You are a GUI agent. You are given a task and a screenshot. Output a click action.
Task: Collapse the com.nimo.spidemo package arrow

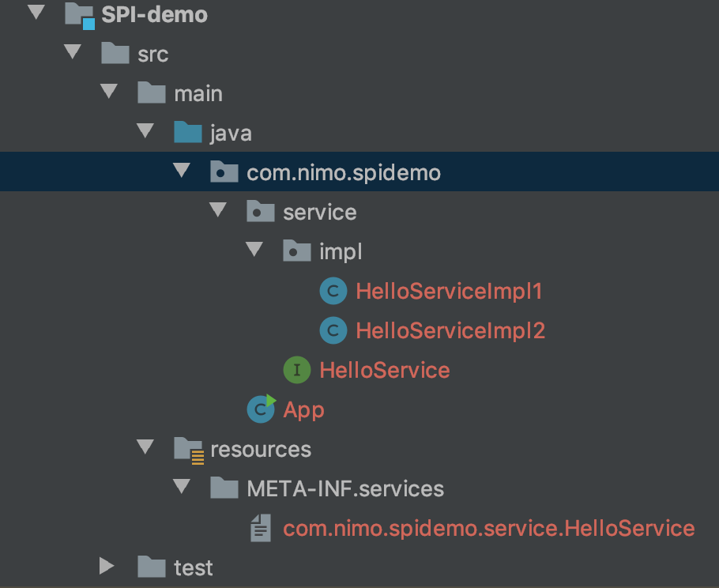pos(181,172)
